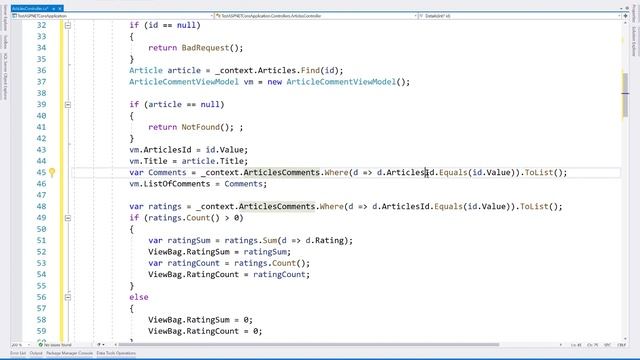Open the zoom level dropdown at editor bottom
Screen dimensions: 640x360
20,345
